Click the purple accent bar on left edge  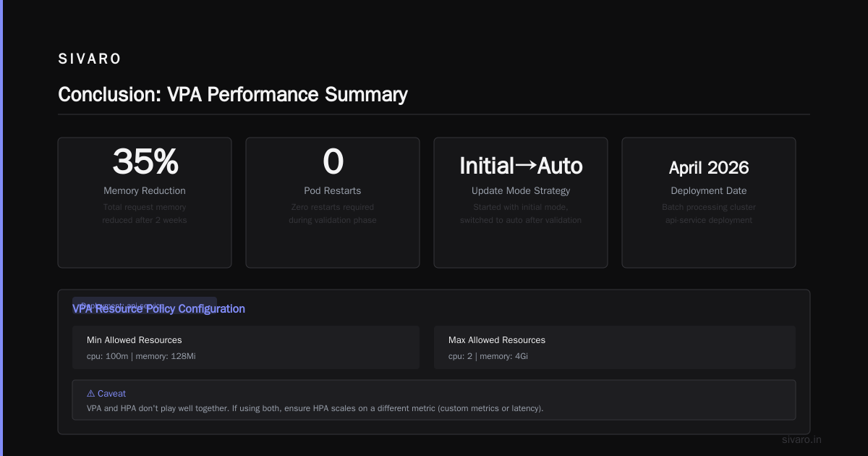click(x=1, y=228)
